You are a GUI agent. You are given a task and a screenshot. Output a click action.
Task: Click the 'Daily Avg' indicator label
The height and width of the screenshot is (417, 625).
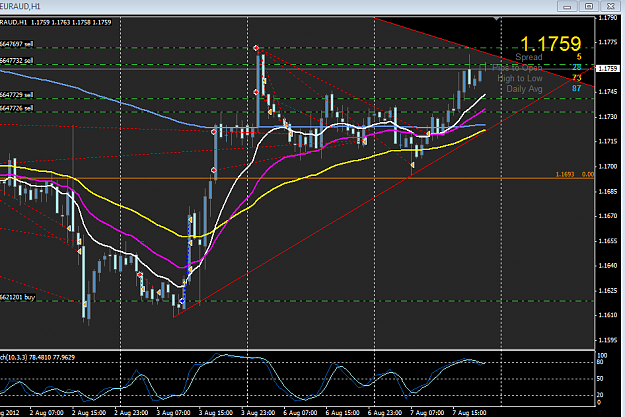coord(524,89)
